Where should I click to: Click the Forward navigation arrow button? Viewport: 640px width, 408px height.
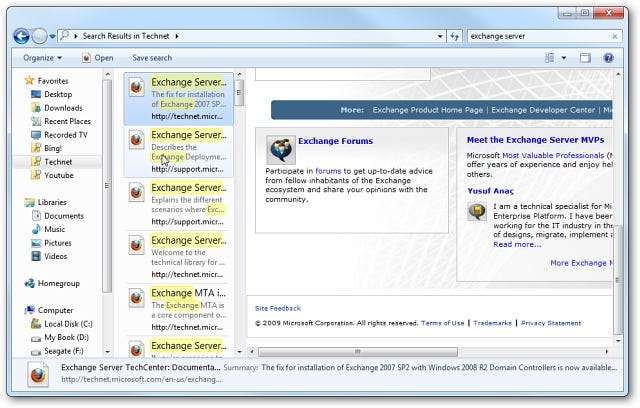(39, 36)
